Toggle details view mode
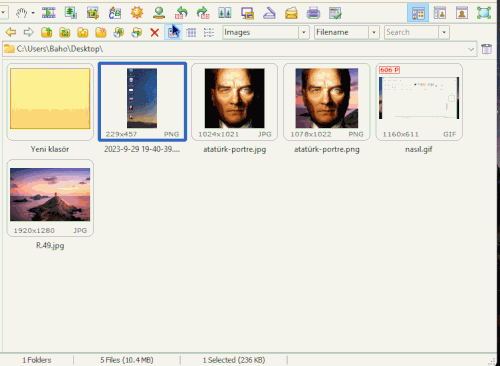The height and width of the screenshot is (366, 500). [191, 32]
